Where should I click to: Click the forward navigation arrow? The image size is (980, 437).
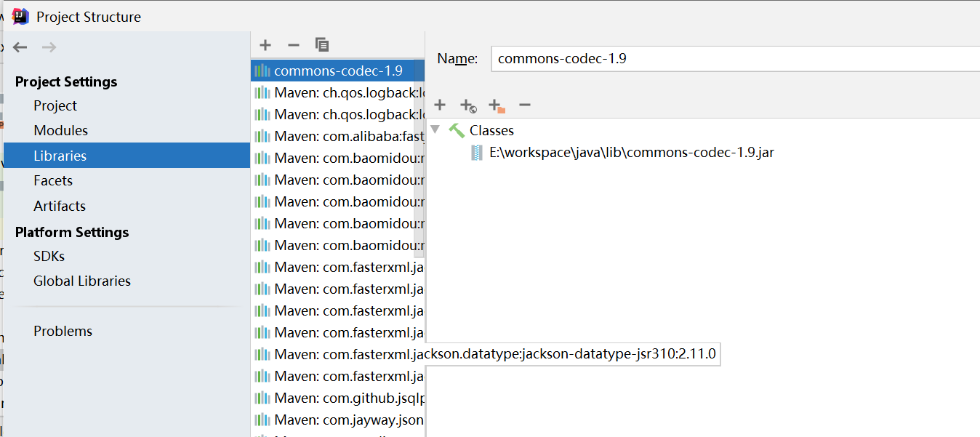tap(48, 47)
